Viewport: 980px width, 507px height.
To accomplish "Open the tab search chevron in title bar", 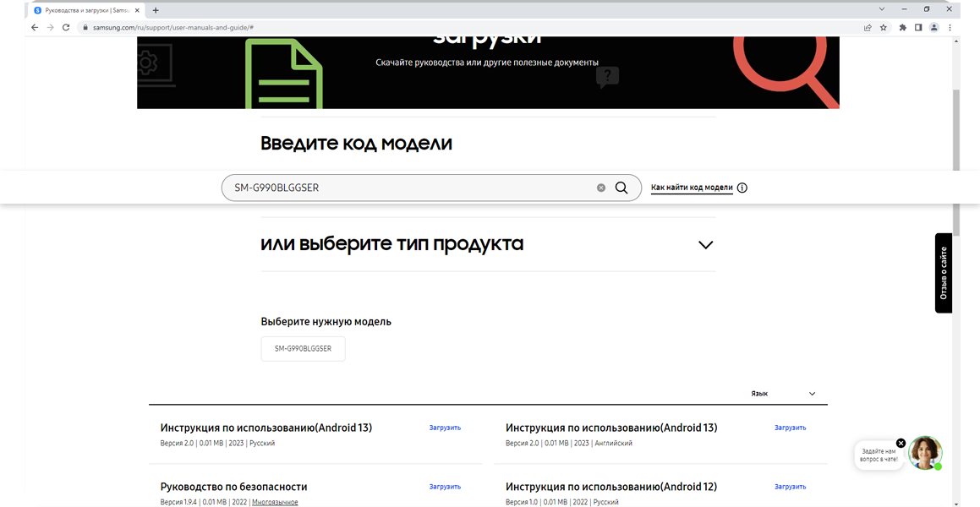I will tap(882, 9).
